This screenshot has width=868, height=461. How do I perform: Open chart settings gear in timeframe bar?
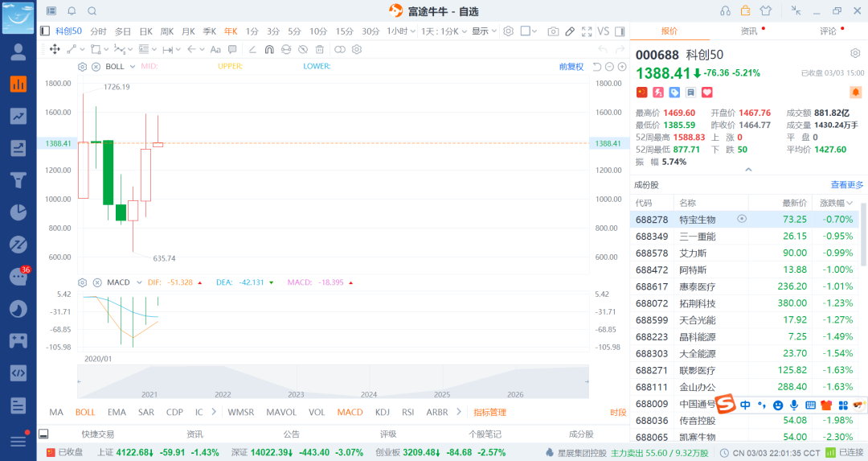click(x=508, y=31)
